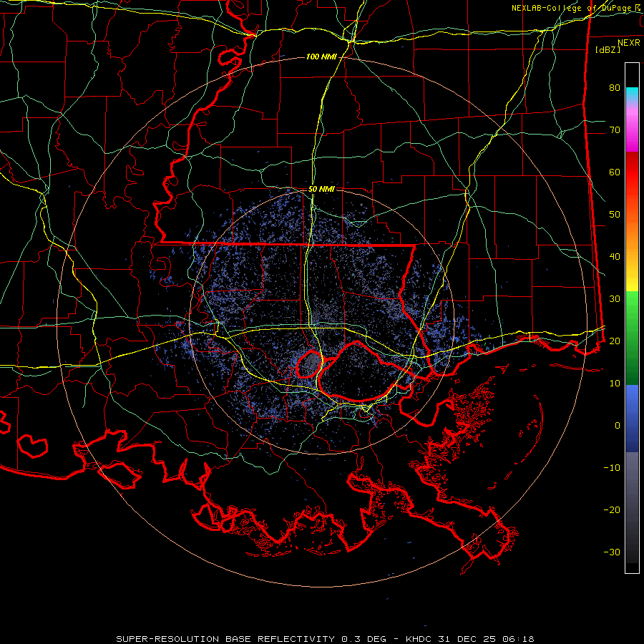Click the [dBZ] units label

(608, 49)
